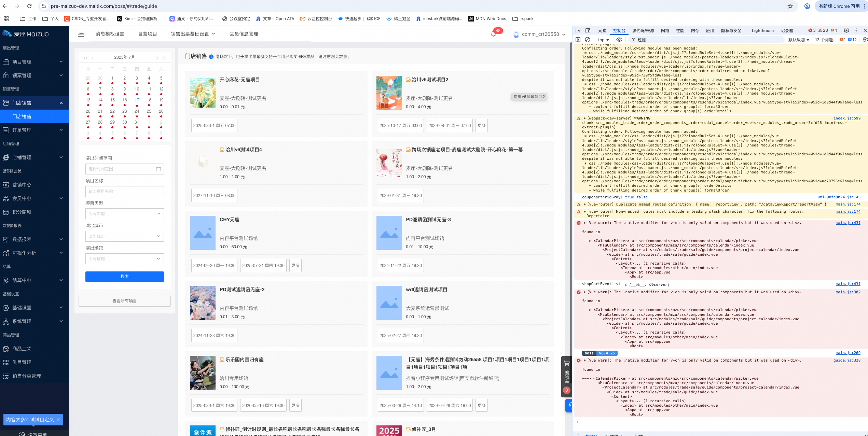
Task: Open the Chrome apps grid icon
Action: pos(6,19)
